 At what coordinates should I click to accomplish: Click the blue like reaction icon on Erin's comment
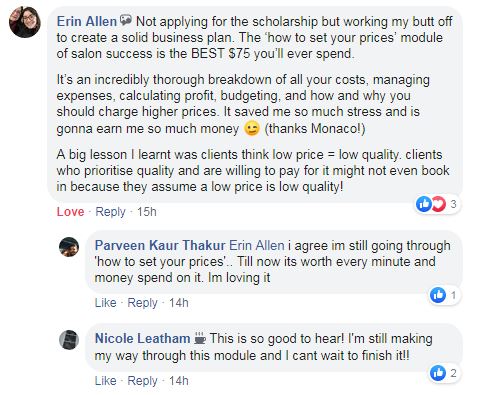[424, 203]
